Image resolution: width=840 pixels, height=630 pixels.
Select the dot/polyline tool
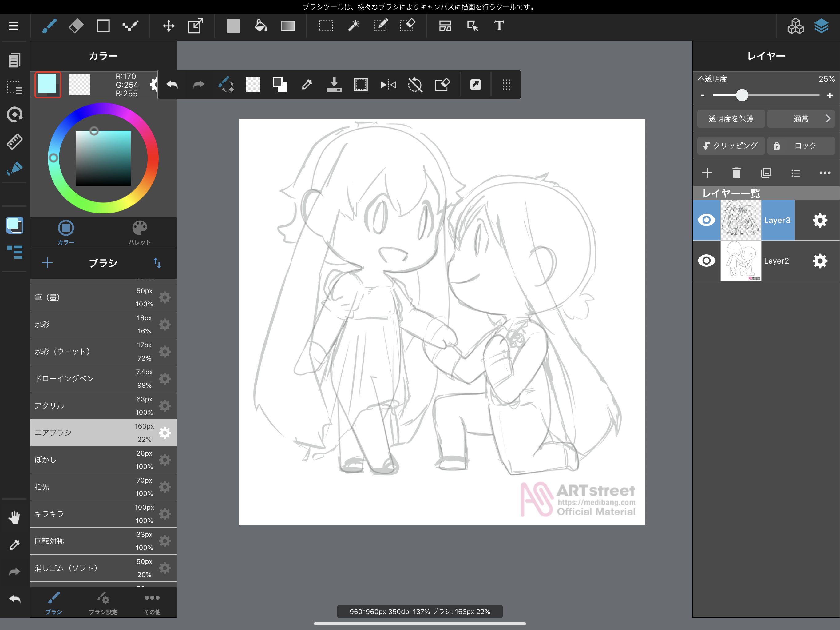[x=130, y=26]
